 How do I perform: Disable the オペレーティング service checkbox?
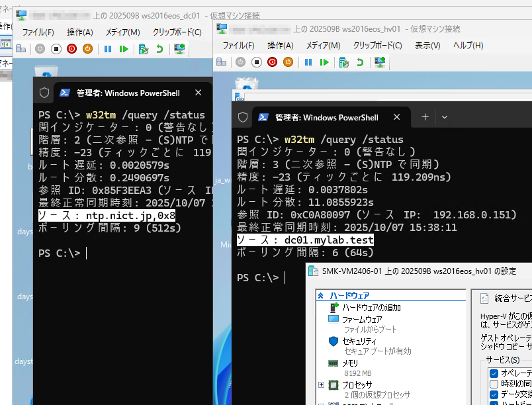494,373
